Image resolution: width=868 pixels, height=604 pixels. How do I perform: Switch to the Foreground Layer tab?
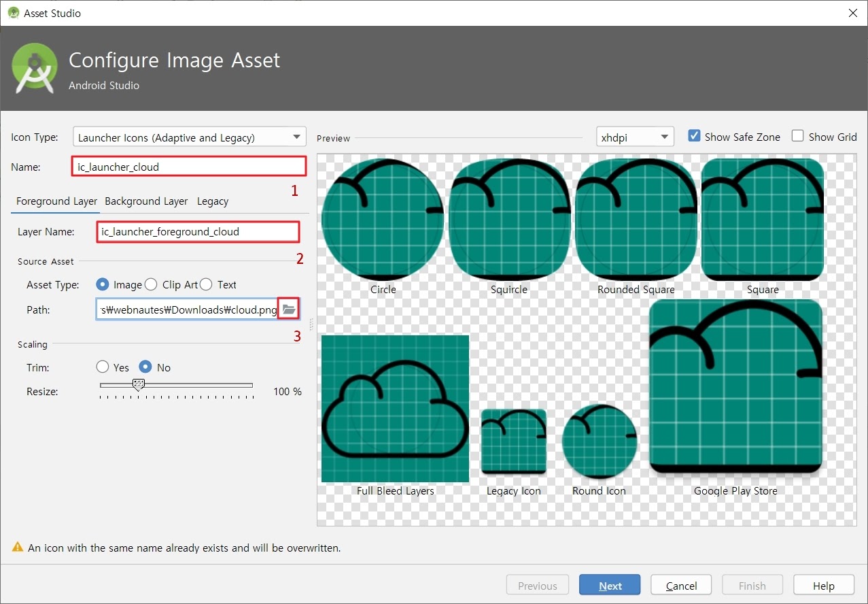(57, 201)
